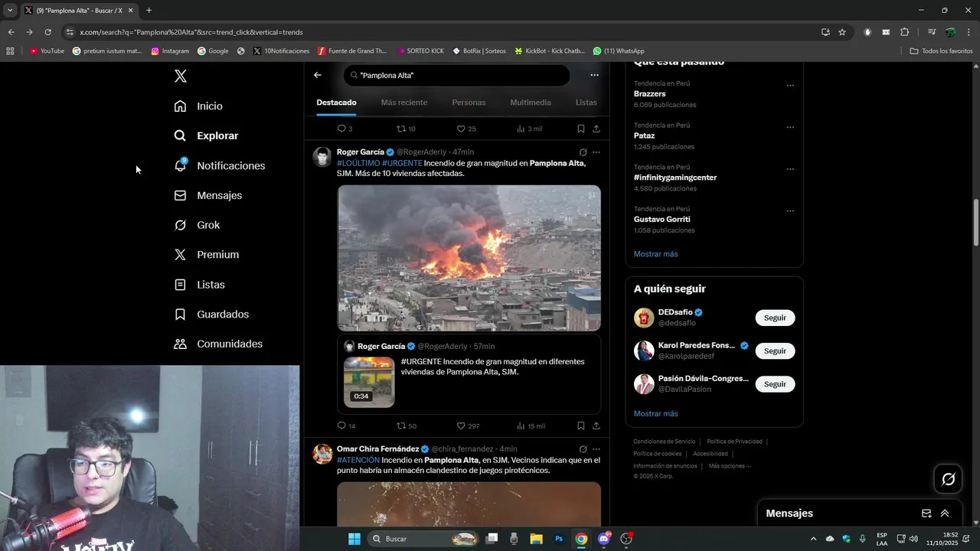Bookmark this page with the star icon

(842, 32)
